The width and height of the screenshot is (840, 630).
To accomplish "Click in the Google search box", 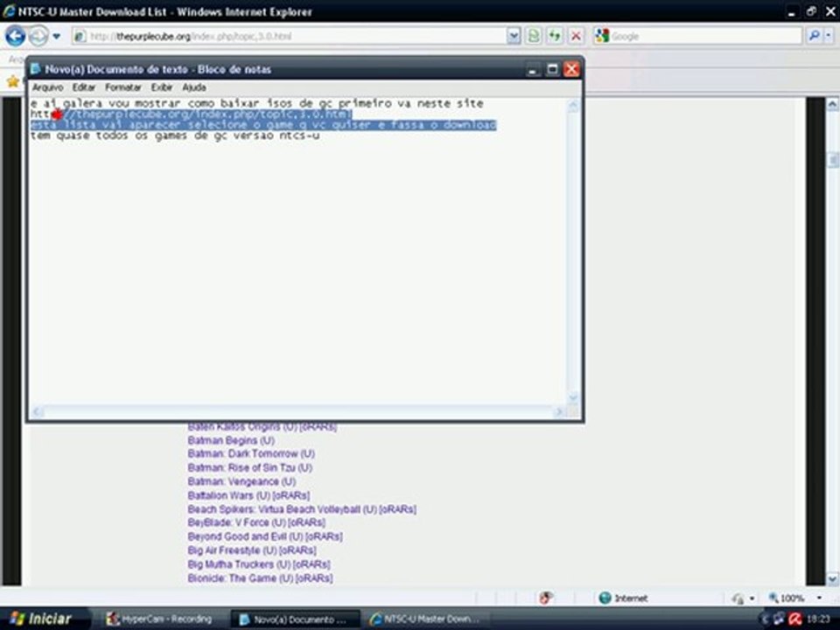I will click(x=703, y=36).
